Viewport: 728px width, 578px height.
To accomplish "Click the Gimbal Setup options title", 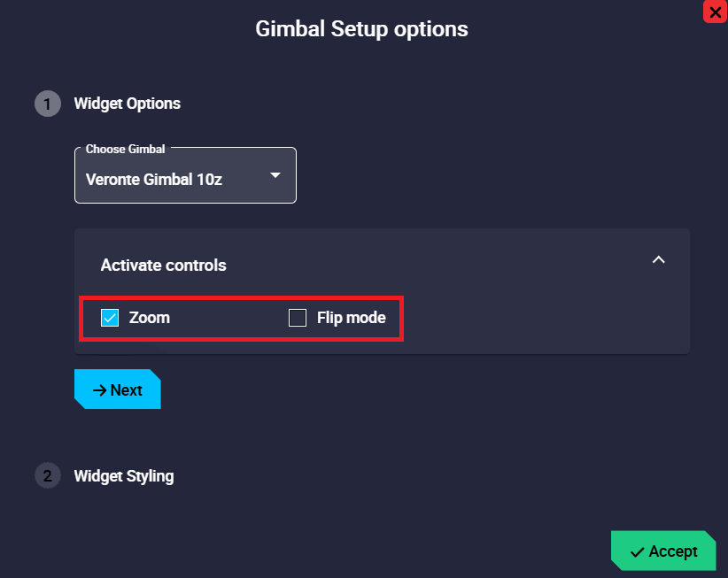I will 361,29.
